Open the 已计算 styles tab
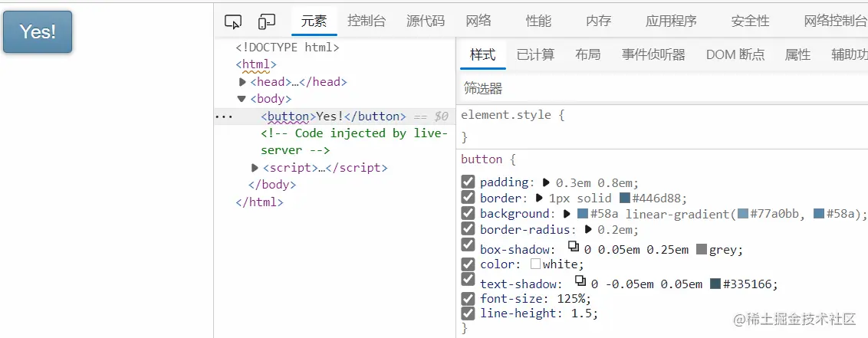868x338 pixels. (x=535, y=54)
